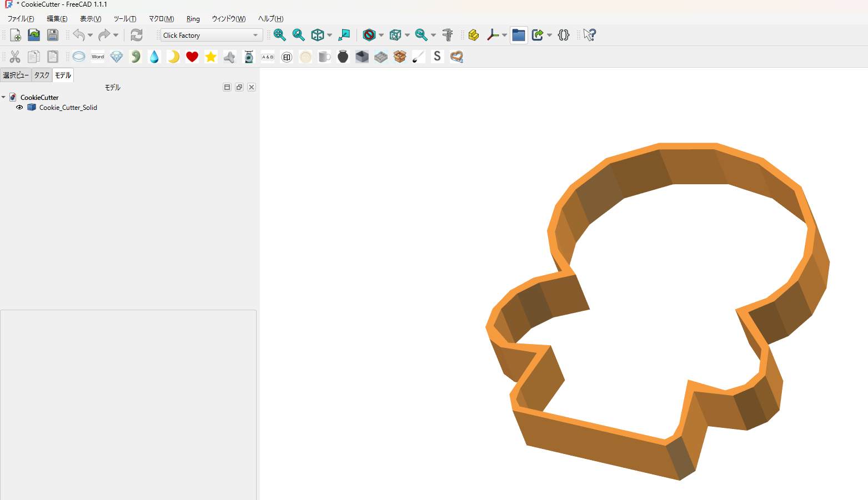Viewport: 868px width, 500px height.
Task: Click the Save document button
Action: (53, 35)
